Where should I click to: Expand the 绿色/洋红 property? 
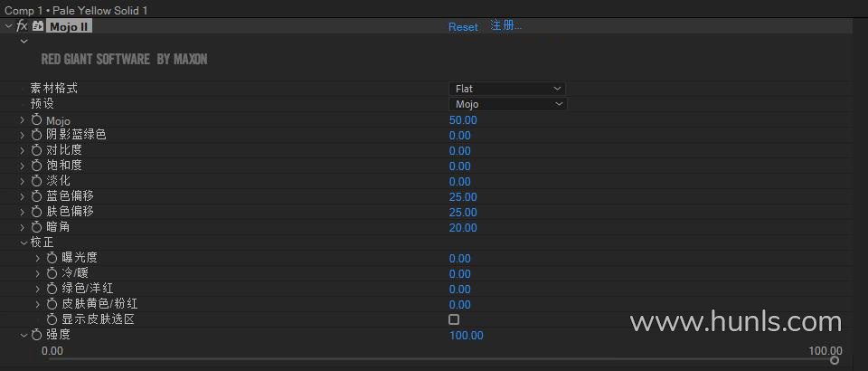coord(38,289)
